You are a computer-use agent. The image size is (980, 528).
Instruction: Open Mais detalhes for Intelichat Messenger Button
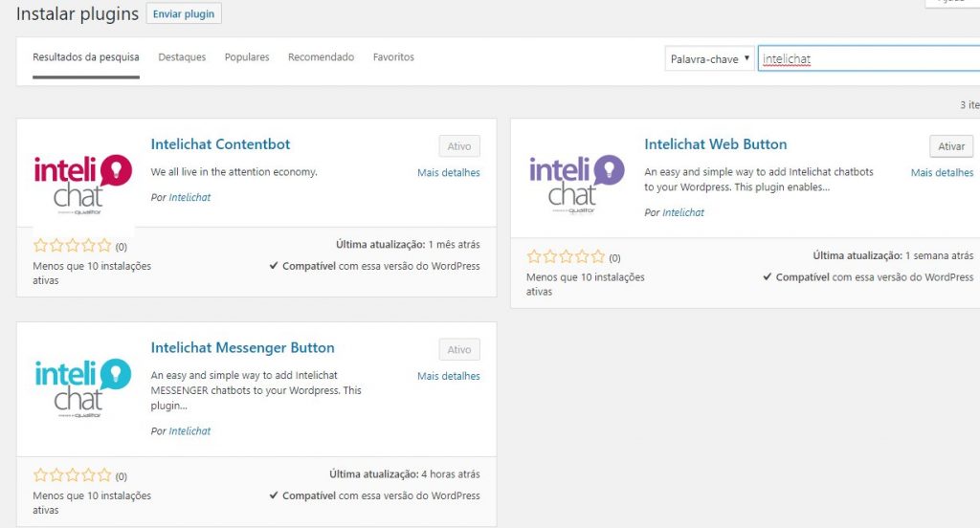(449, 376)
